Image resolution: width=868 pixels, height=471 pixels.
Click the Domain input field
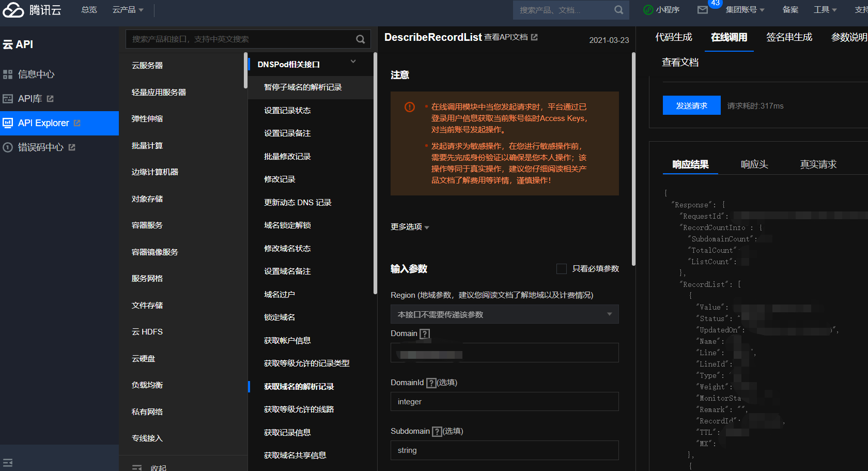click(x=505, y=353)
